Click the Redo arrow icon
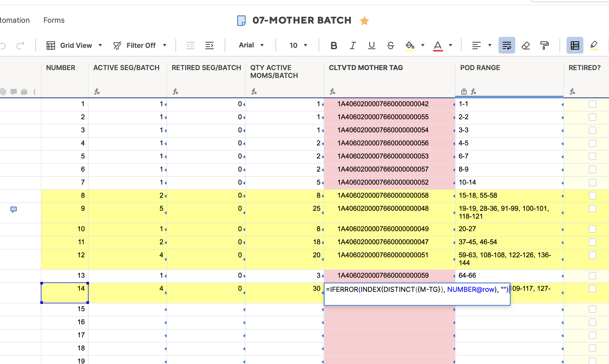Image resolution: width=609 pixels, height=364 pixels. (x=20, y=45)
